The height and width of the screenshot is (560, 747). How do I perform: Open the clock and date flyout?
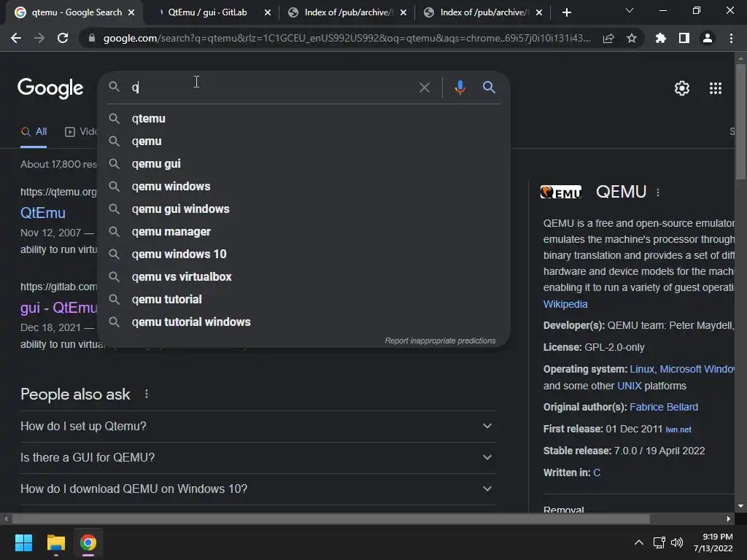click(713, 542)
